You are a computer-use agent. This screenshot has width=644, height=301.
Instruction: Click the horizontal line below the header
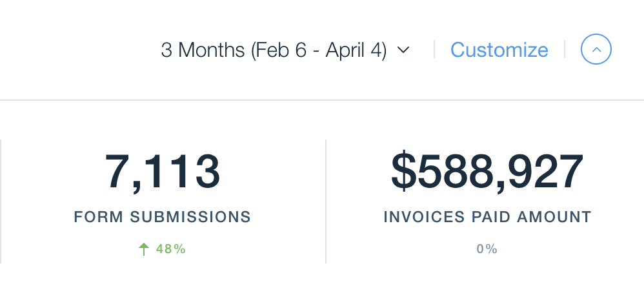point(322,100)
